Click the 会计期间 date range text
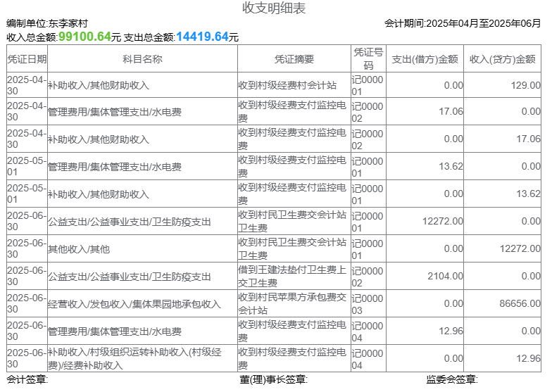Image resolution: width=552 pixels, height=392 pixels. point(462,23)
